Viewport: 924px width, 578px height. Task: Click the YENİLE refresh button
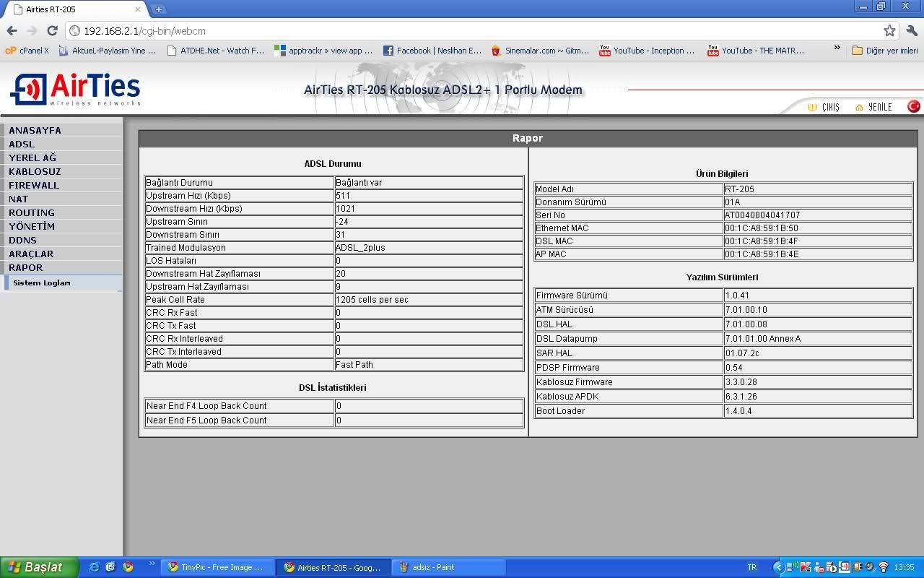pyautogui.click(x=873, y=107)
